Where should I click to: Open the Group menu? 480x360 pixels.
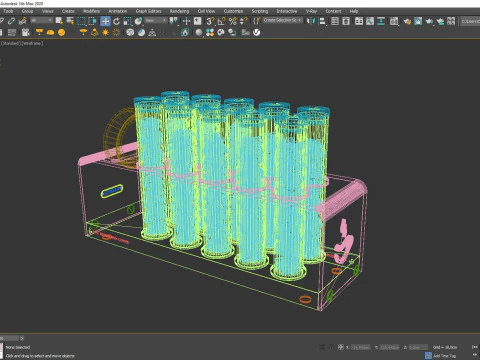coord(27,11)
